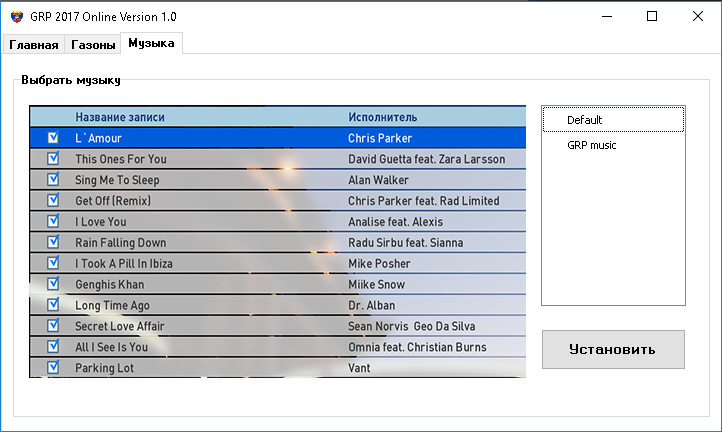Click artist David Guetta feat. Zara Larsson
The image size is (722, 432).
point(426,159)
